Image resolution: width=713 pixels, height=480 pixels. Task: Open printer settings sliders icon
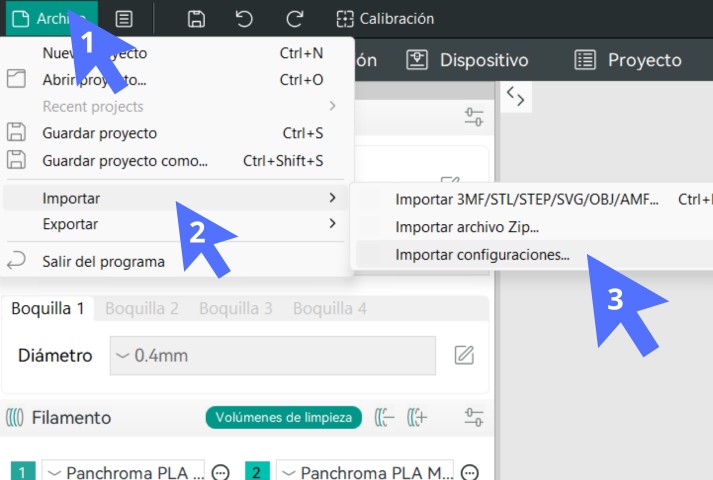click(474, 117)
